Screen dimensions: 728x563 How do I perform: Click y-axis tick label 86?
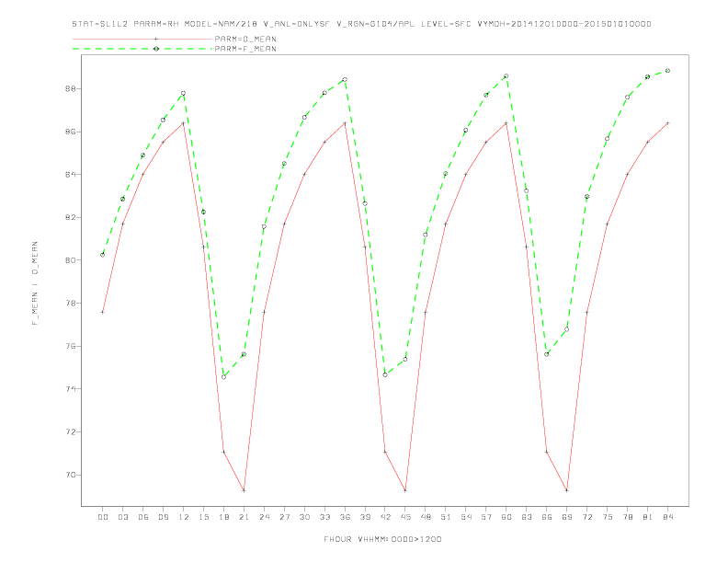(70, 132)
